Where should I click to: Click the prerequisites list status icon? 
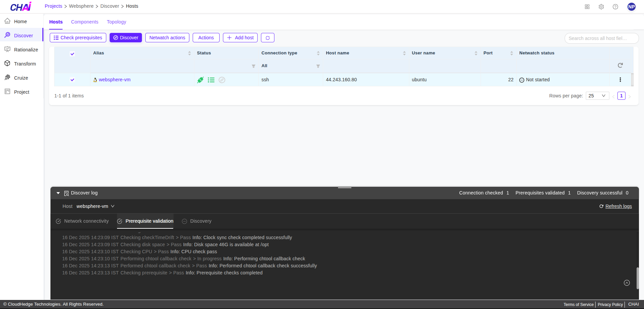click(211, 80)
